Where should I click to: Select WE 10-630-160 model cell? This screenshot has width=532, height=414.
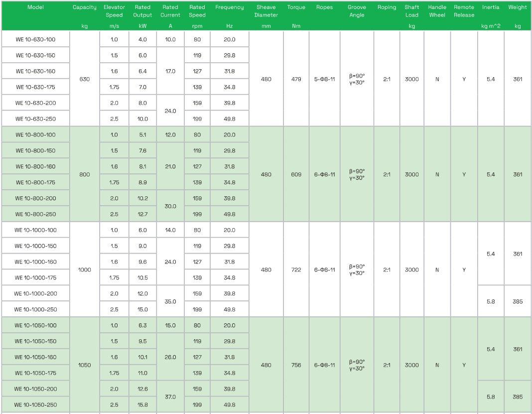[x=35, y=71]
